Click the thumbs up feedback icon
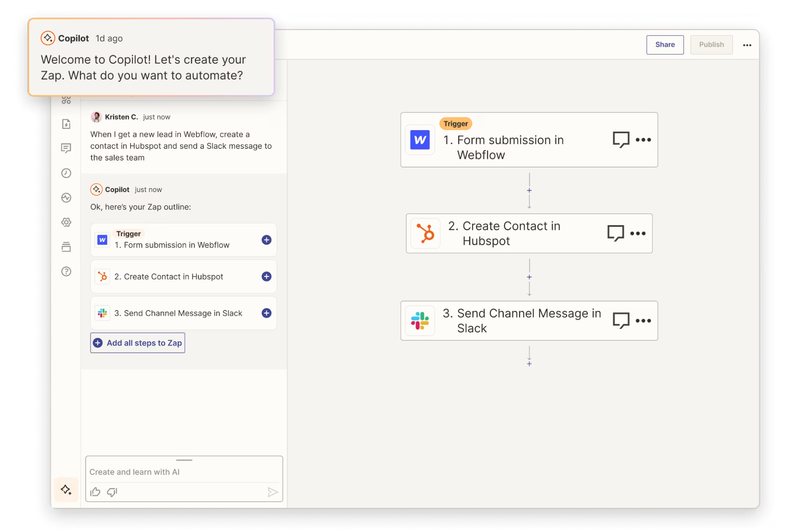Viewport: 798px width, 532px height. pos(95,492)
